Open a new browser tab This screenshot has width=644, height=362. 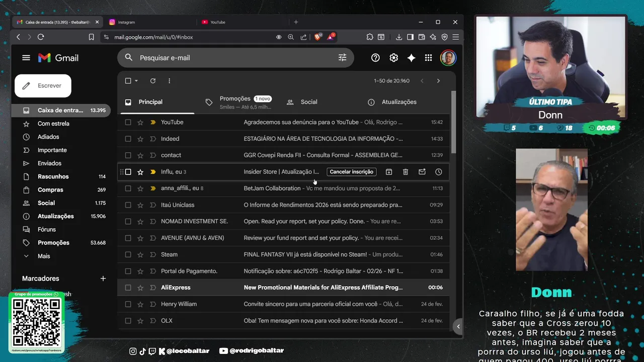pyautogui.click(x=296, y=22)
